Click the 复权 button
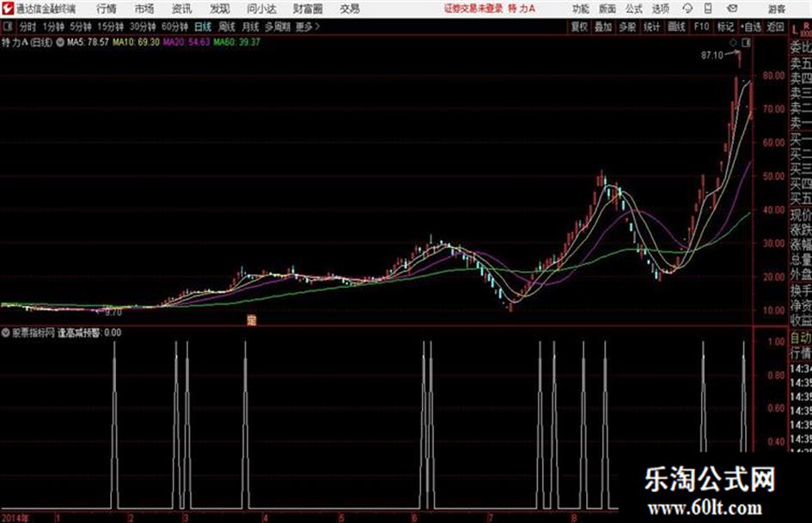The image size is (812, 523). pyautogui.click(x=579, y=27)
